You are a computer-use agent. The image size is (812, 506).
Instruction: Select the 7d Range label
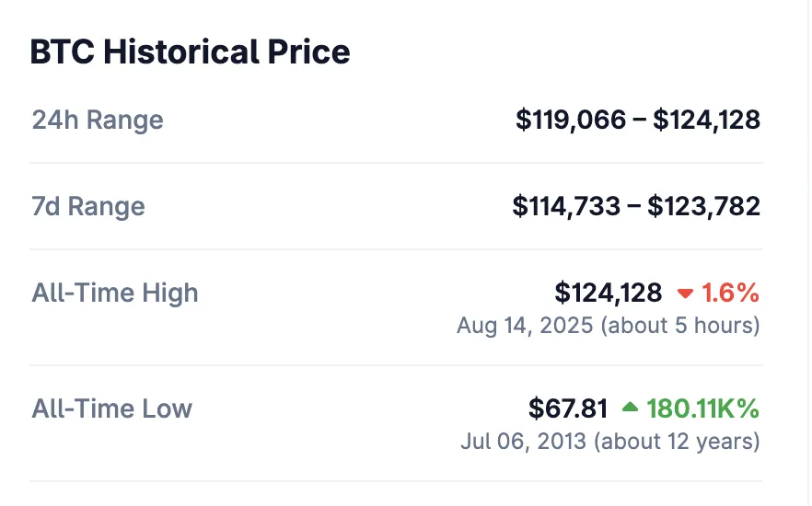88,206
